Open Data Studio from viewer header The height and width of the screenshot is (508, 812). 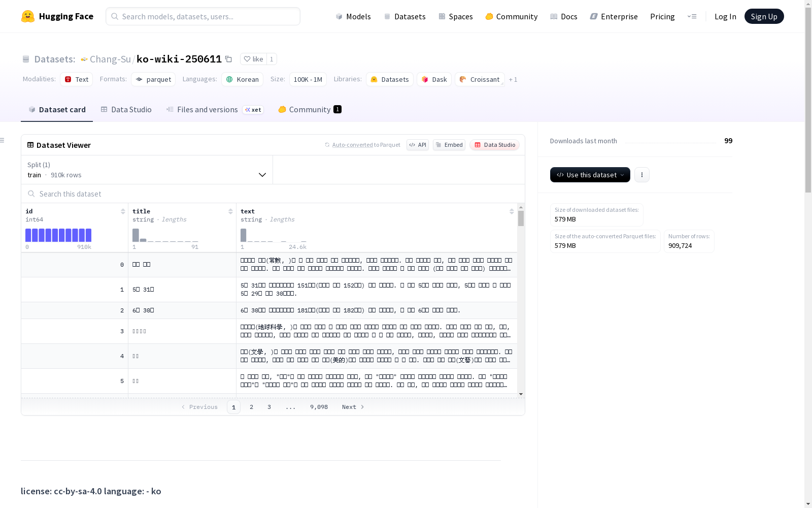pyautogui.click(x=494, y=145)
